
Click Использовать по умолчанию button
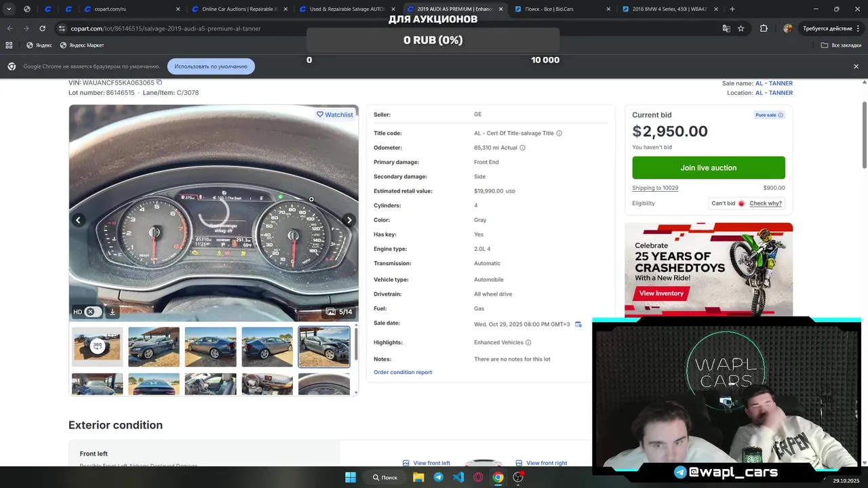point(211,66)
